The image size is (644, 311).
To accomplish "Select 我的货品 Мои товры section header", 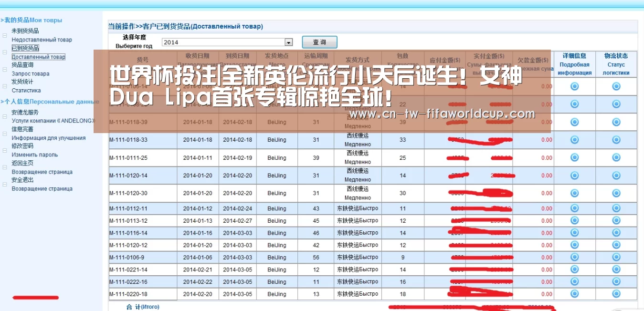I will click(x=31, y=20).
